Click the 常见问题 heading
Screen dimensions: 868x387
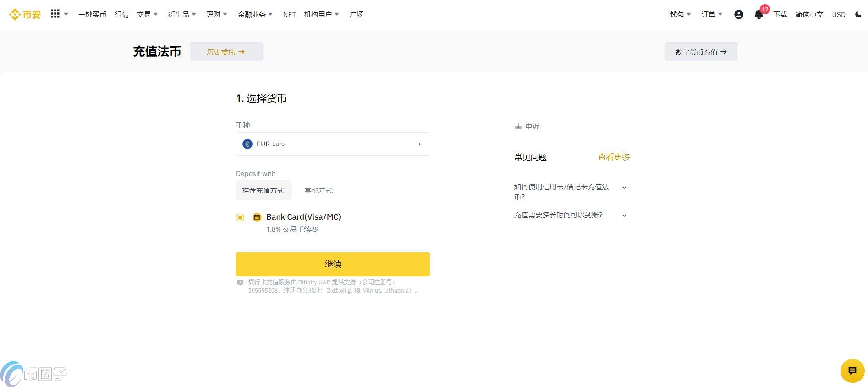coord(530,157)
